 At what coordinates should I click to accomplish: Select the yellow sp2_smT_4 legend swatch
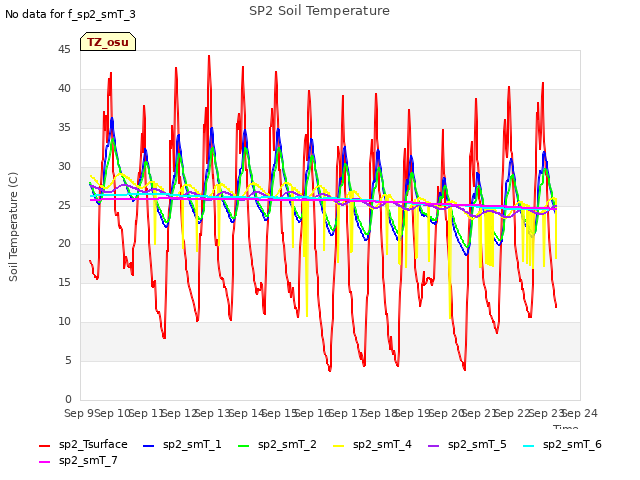point(338,446)
